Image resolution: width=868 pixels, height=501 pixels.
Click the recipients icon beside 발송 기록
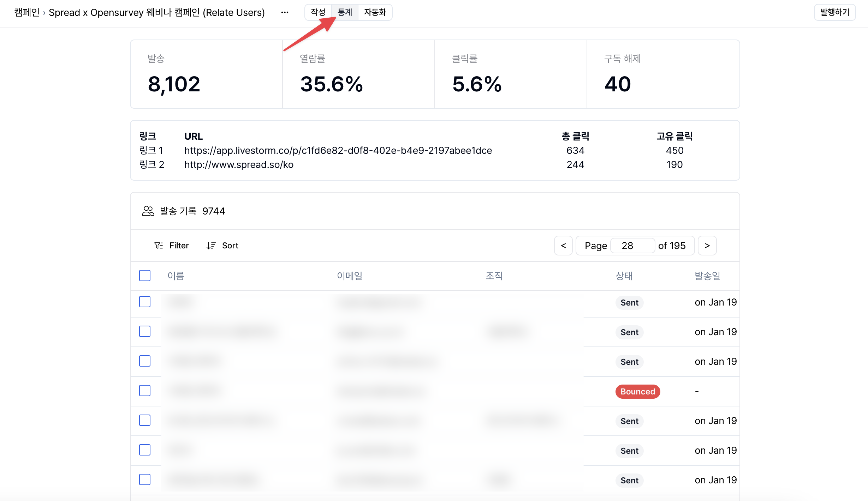[x=148, y=211]
